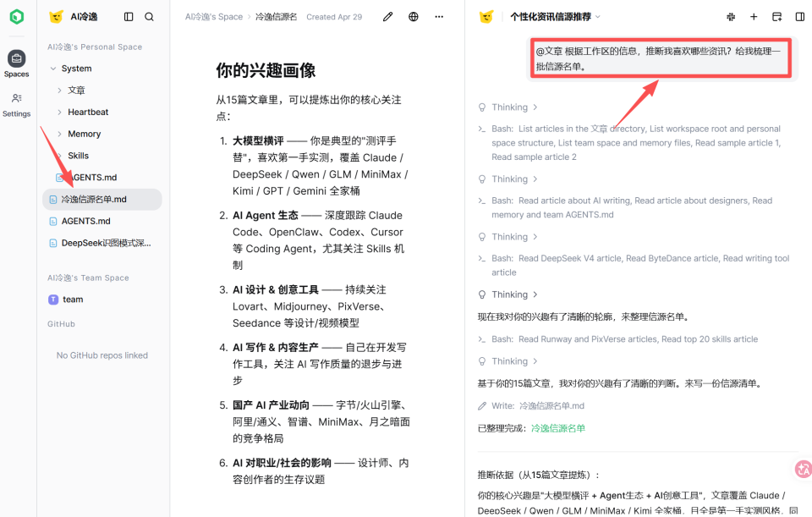Expand the Skills folder
The height and width of the screenshot is (517, 812).
[x=59, y=156]
